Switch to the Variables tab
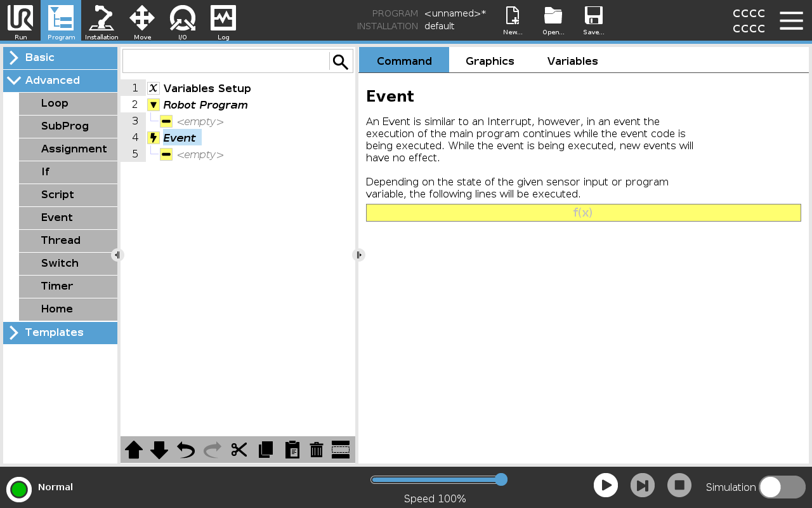Image resolution: width=812 pixels, height=508 pixels. [572, 61]
